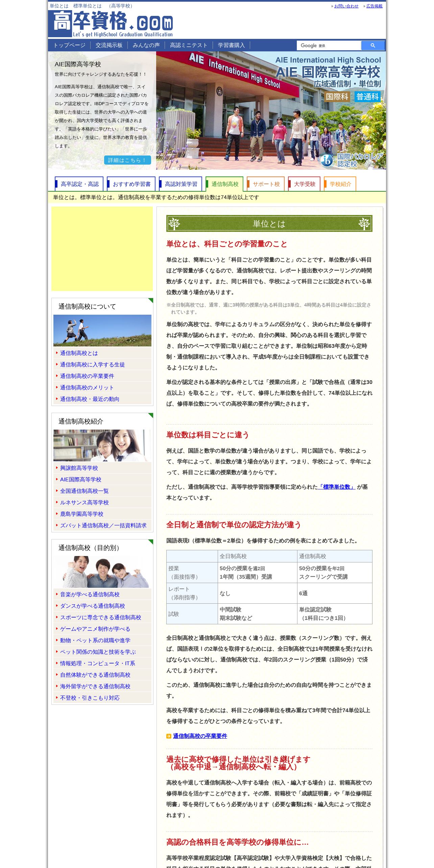Image resolution: width=434 pixels, height=868 pixels.
Task: Click the 単位認定試験 table cell
Action: 335,614
